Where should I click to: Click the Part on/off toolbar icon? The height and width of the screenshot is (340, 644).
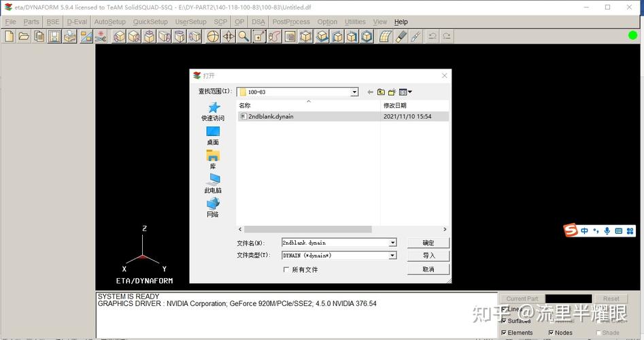point(86,37)
